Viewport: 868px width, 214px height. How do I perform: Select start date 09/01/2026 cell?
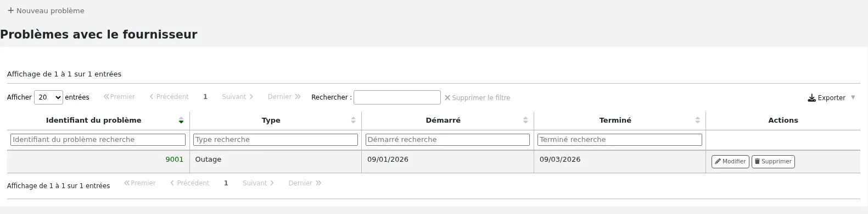coord(447,162)
